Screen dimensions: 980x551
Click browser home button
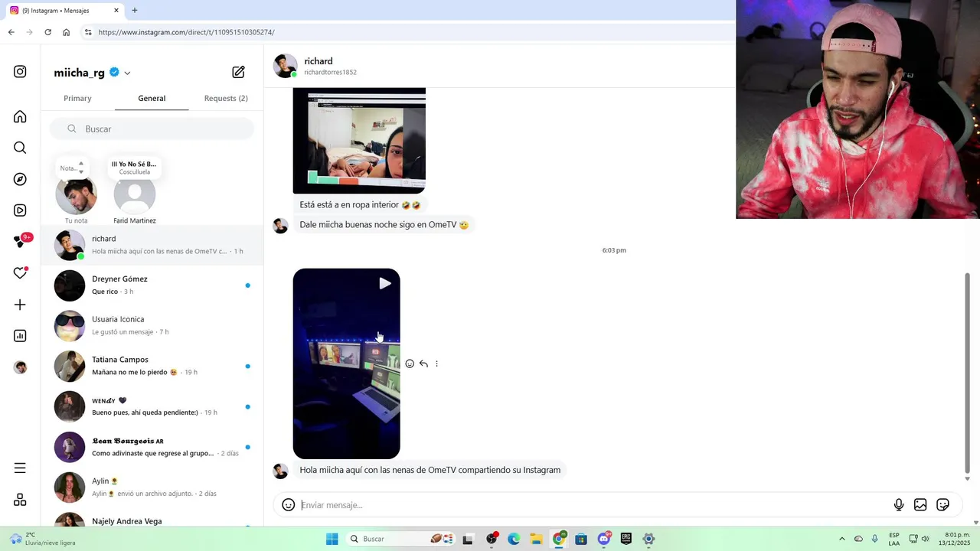[x=66, y=32]
